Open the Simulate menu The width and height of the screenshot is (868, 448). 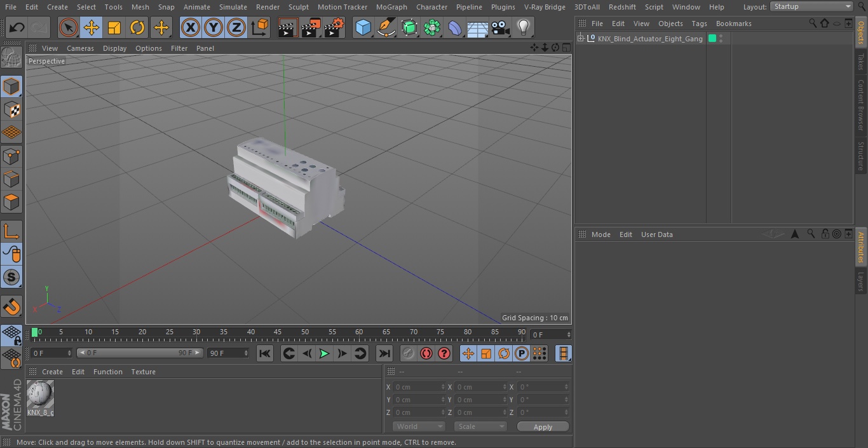point(233,7)
